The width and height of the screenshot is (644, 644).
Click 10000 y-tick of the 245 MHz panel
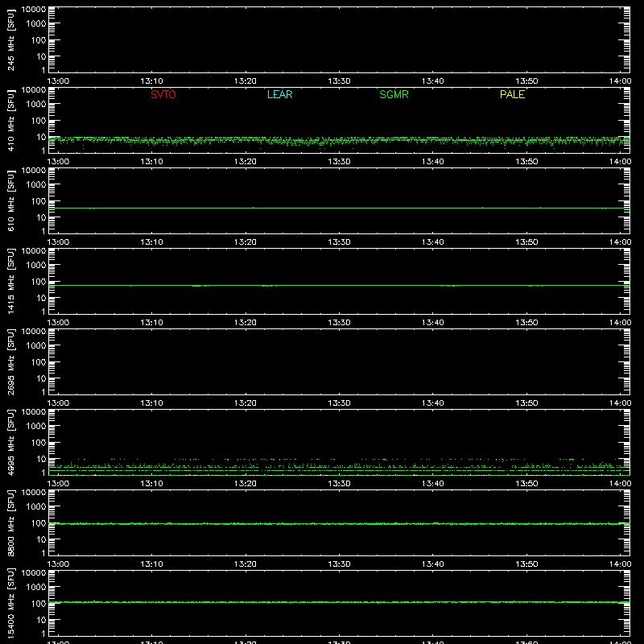(x=34, y=10)
